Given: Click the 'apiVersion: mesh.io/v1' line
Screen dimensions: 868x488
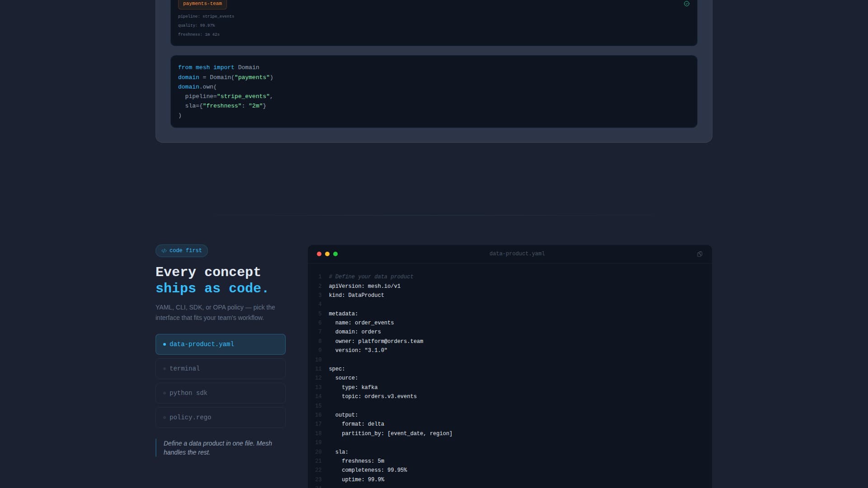Looking at the screenshot, I should point(364,286).
